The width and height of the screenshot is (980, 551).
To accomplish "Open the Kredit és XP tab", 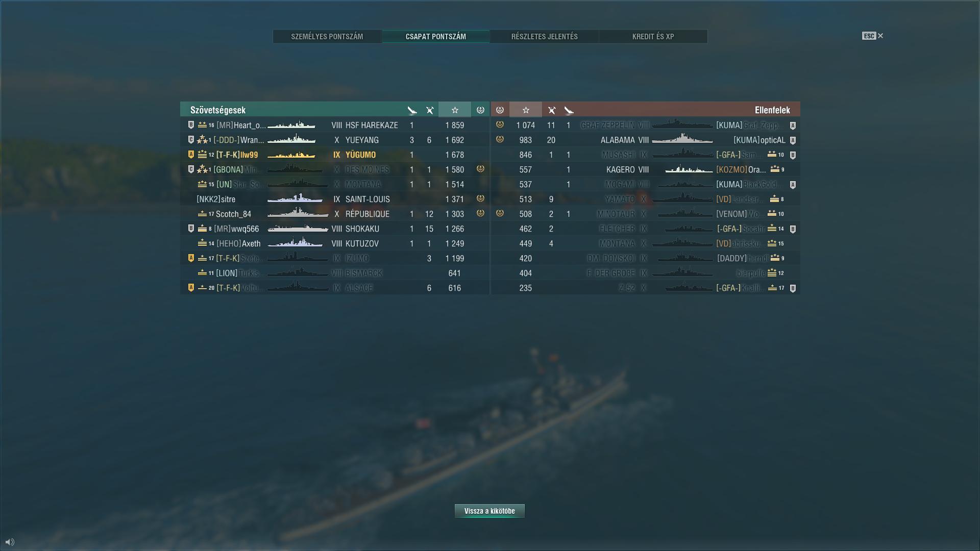I will coord(653,37).
